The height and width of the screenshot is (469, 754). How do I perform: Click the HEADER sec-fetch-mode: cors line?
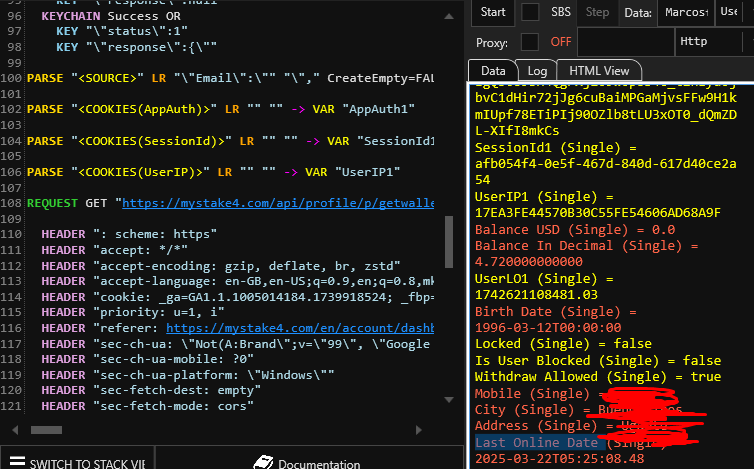pyautogui.click(x=148, y=406)
